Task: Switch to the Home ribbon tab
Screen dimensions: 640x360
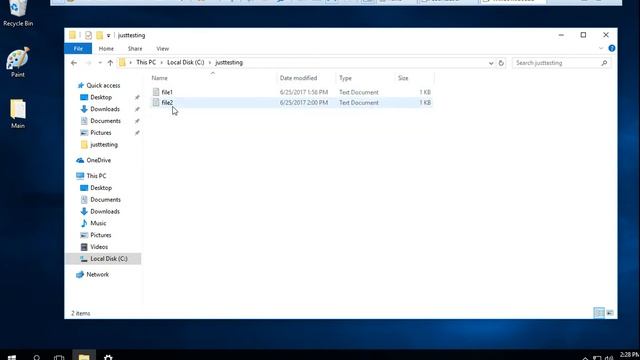Action: pyautogui.click(x=106, y=49)
